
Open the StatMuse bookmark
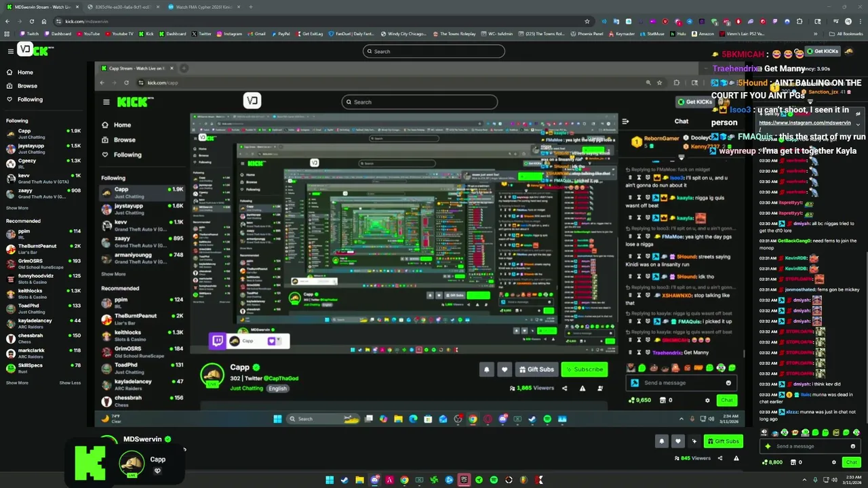pyautogui.click(x=651, y=34)
